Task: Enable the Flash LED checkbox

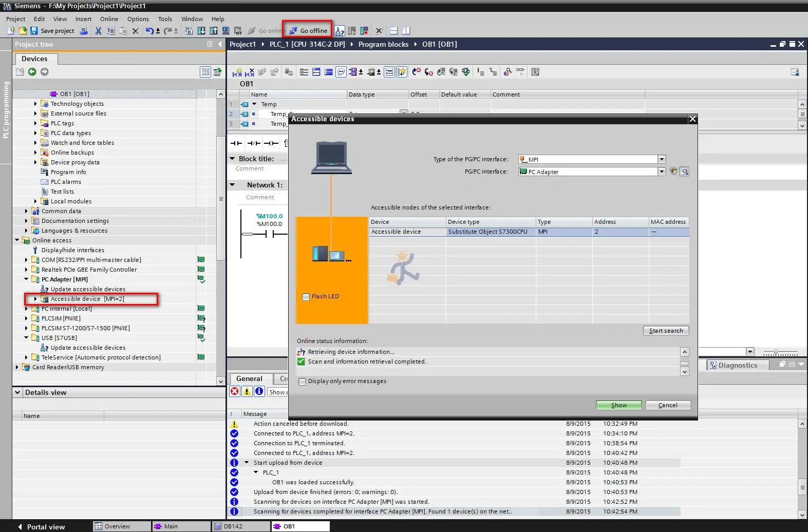Action: click(306, 297)
